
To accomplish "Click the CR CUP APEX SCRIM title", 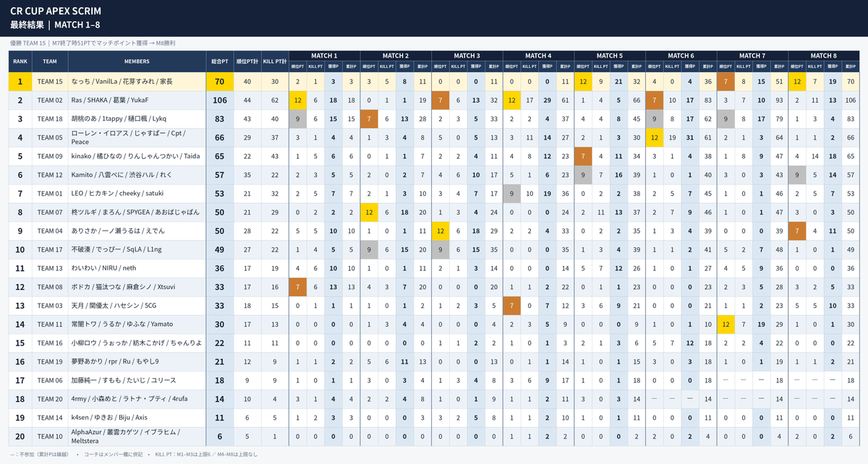I will coord(56,11).
